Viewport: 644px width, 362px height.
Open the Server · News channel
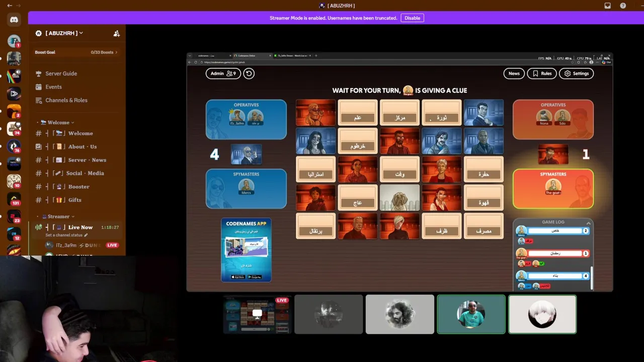(76, 160)
